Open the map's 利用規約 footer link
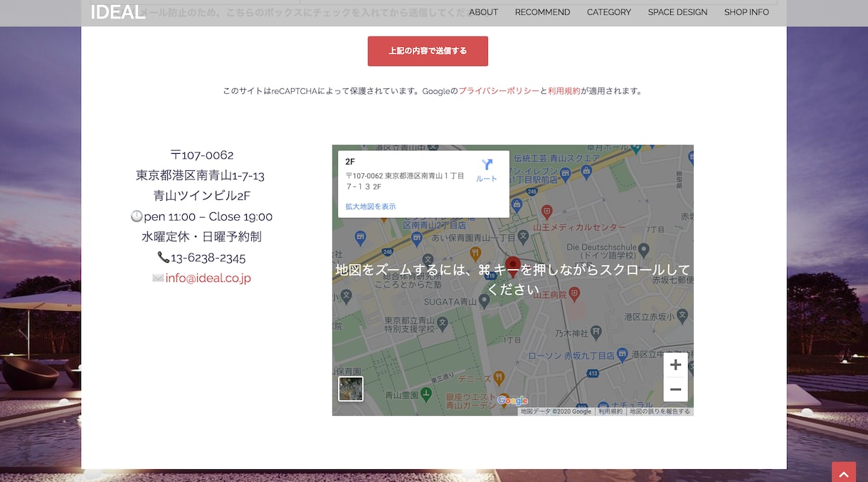 click(610, 412)
